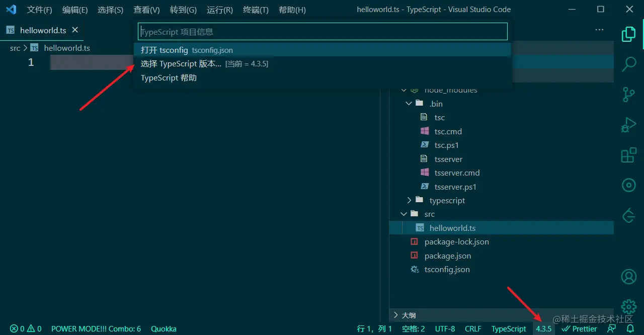Viewport: 644px width, 335px height.
Task: Expand the typescript folder chevron
Action: [x=409, y=200]
